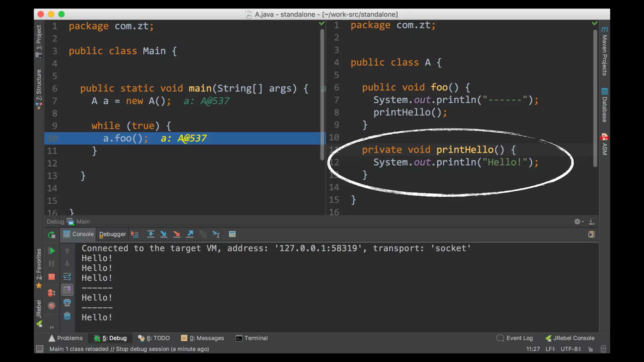
Task: Click the Rerun Main debug icon
Action: [x=52, y=234]
